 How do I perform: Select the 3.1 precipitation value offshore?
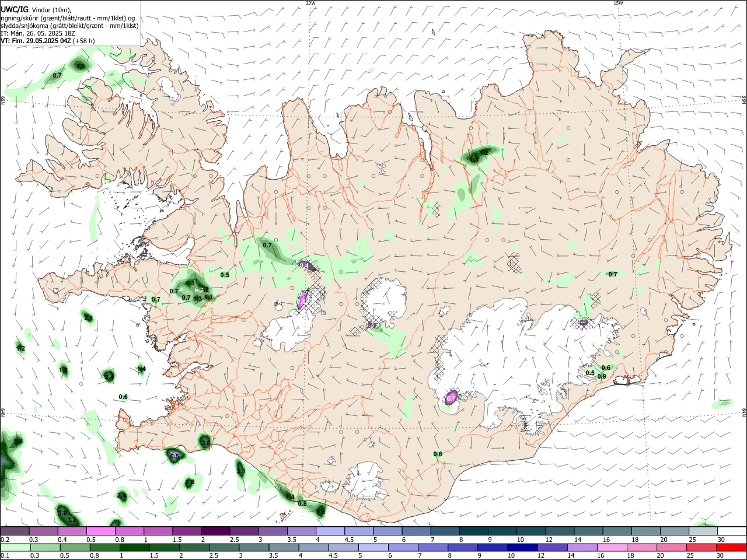(240, 471)
